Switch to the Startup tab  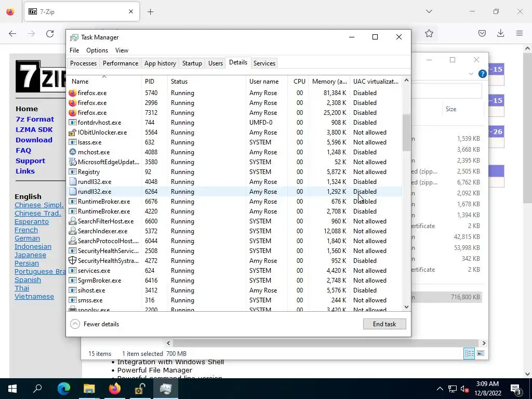point(192,63)
